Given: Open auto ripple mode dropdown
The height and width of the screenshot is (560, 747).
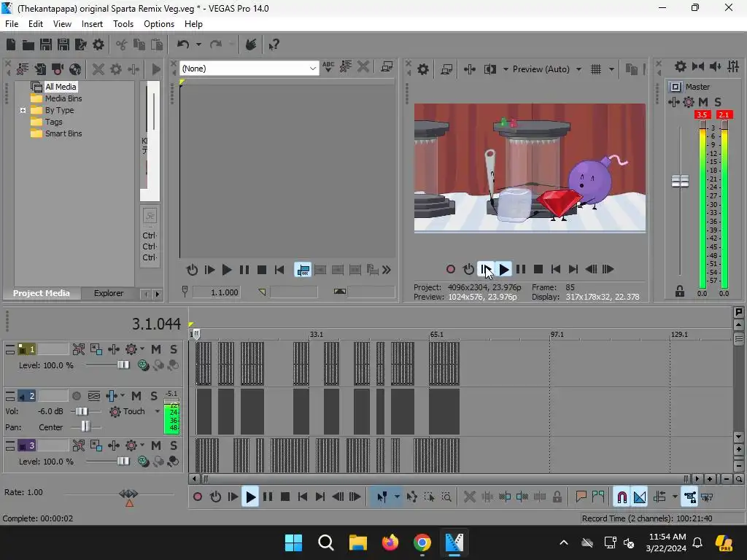Looking at the screenshot, I should [675, 497].
